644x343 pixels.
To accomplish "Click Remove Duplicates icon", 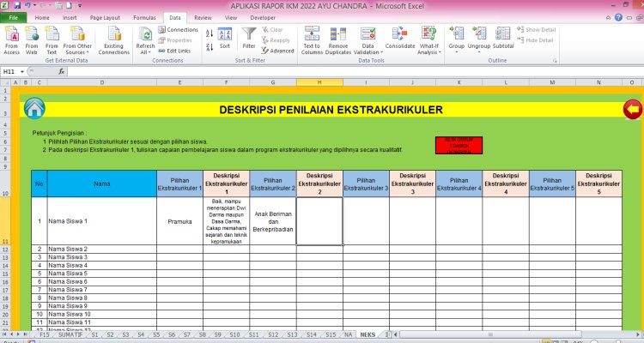I will coord(338,36).
